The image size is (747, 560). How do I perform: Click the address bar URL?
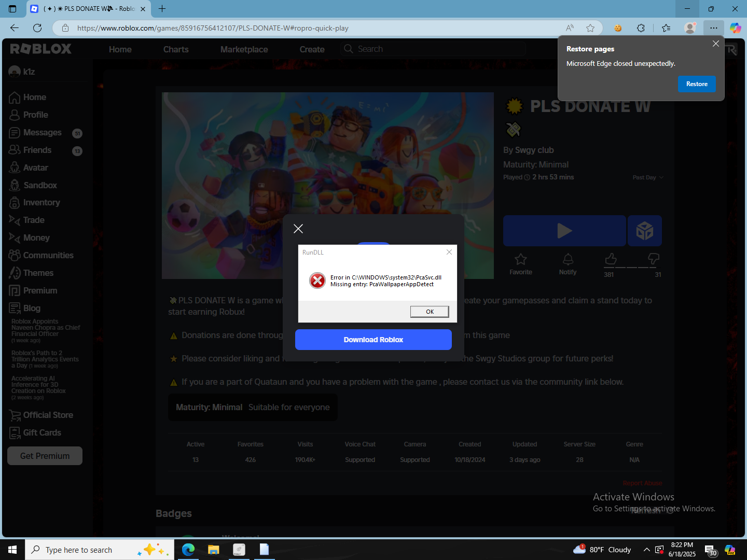pyautogui.click(x=213, y=28)
